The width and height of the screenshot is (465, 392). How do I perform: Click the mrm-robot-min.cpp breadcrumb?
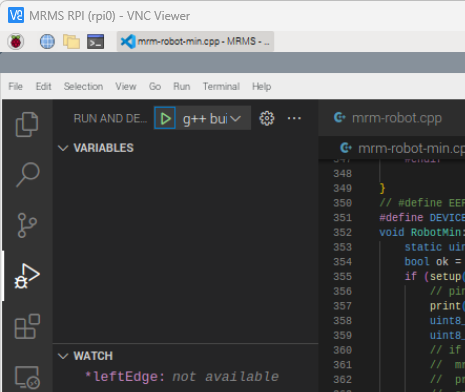[x=402, y=148]
